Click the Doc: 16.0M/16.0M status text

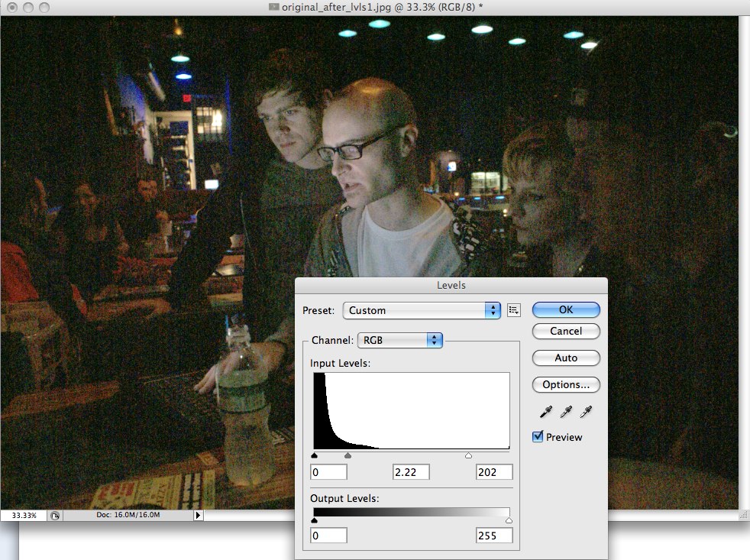(x=128, y=515)
